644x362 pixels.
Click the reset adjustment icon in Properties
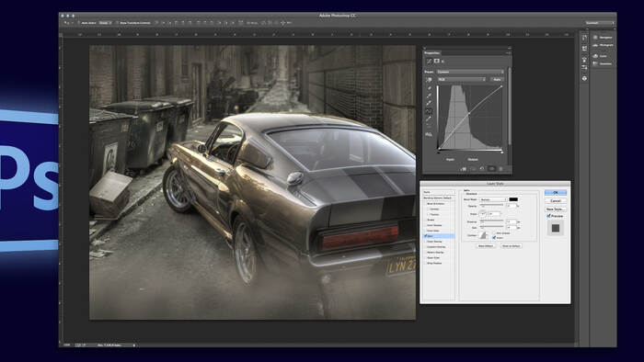482,168
